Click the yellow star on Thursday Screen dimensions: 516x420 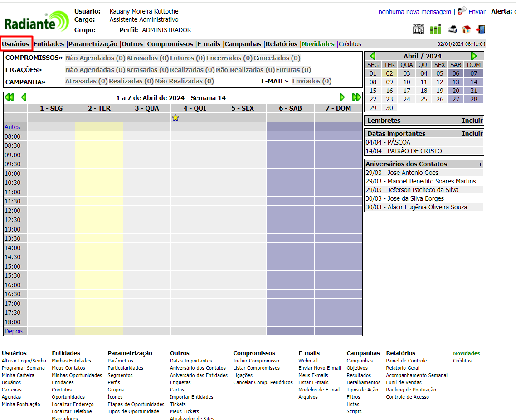[x=175, y=118]
